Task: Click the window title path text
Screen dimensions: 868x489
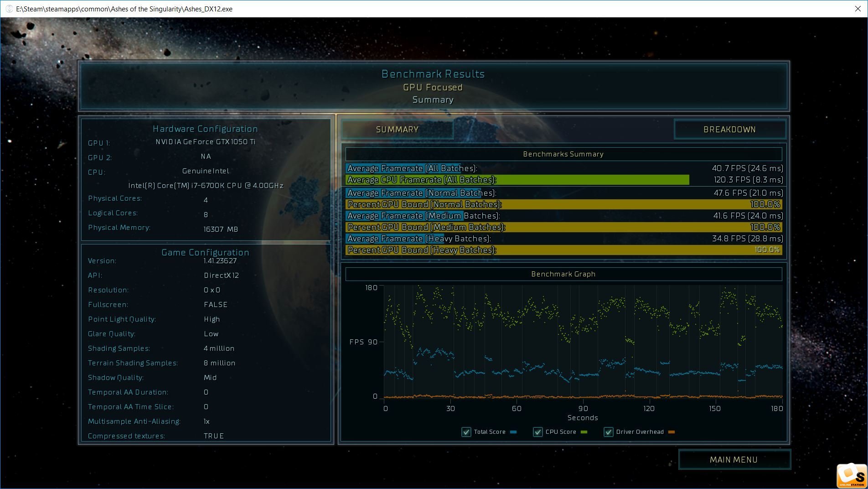Action: [124, 9]
